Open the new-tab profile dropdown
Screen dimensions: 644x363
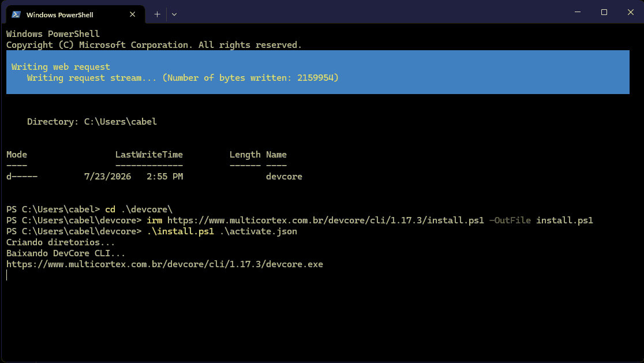click(x=174, y=14)
